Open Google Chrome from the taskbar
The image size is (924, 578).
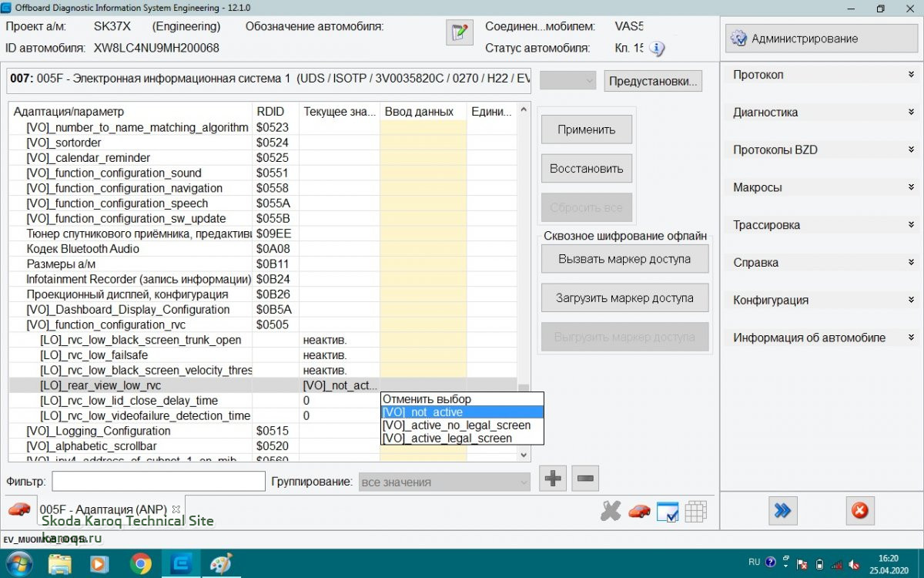coord(141,563)
